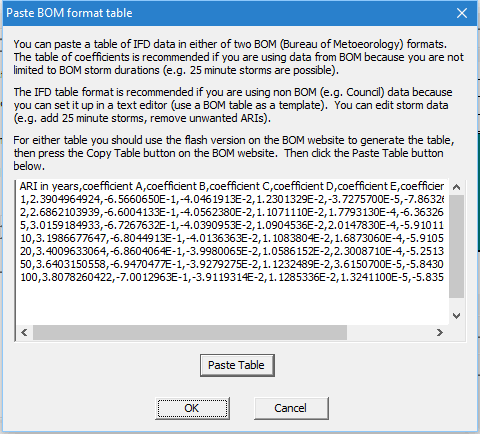Click the left arrow of the horizontal scrollbar
480x434 pixels.
[x=24, y=332]
